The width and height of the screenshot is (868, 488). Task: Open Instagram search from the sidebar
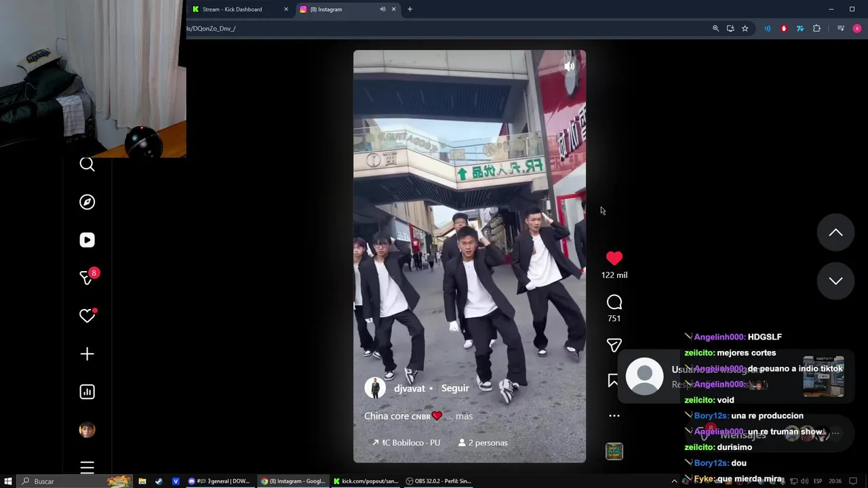[87, 164]
